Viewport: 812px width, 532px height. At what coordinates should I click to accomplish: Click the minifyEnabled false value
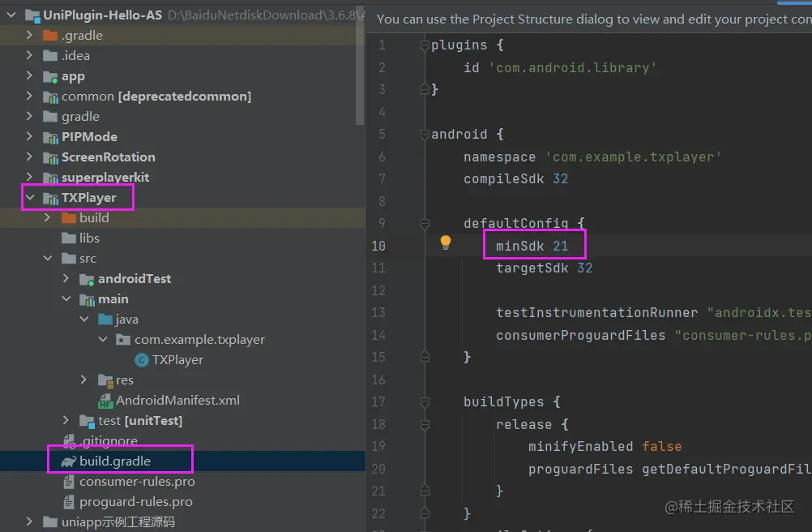pyautogui.click(x=662, y=446)
